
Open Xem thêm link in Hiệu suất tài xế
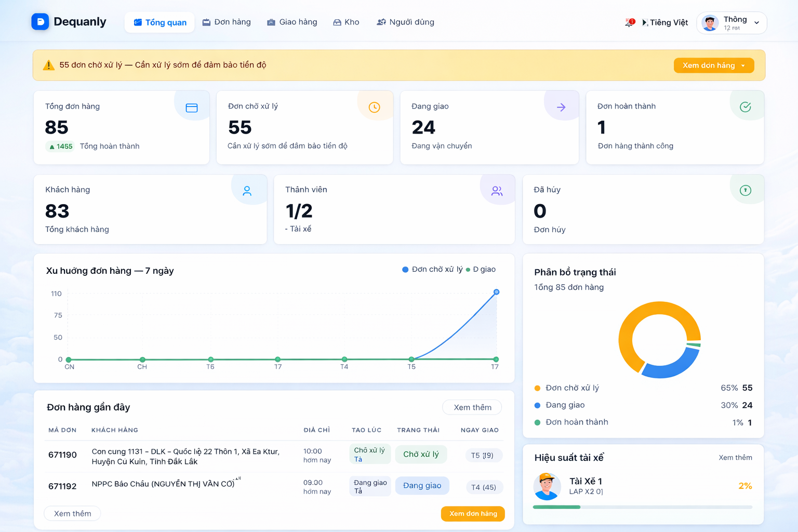coord(735,458)
